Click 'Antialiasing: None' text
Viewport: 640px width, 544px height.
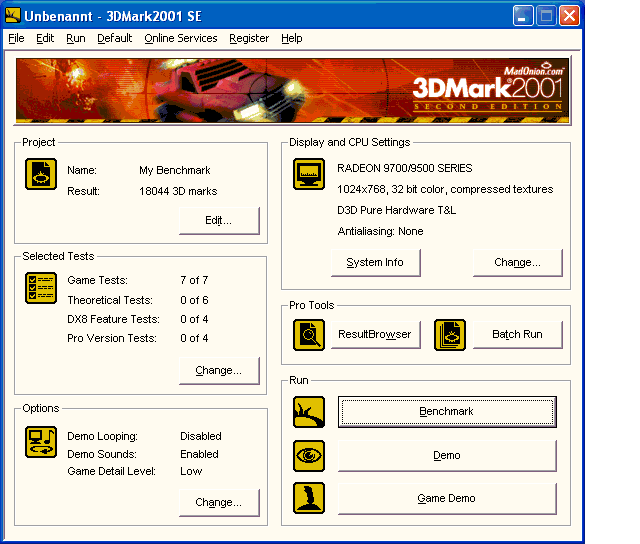pyautogui.click(x=380, y=231)
